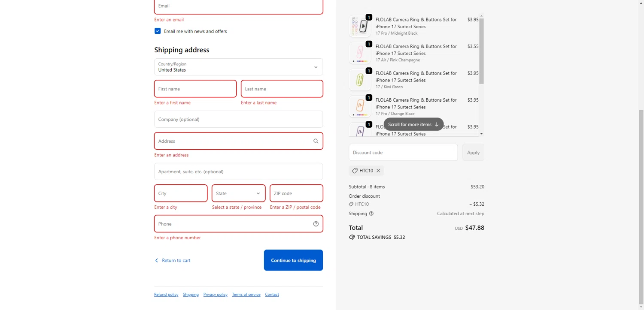Focus the Last name field
644x310 pixels.
[282, 89]
